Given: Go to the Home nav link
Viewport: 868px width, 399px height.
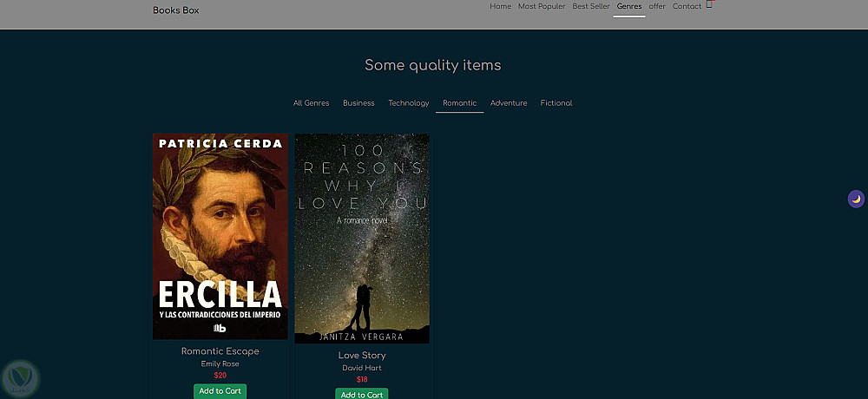Looking at the screenshot, I should tap(501, 7).
